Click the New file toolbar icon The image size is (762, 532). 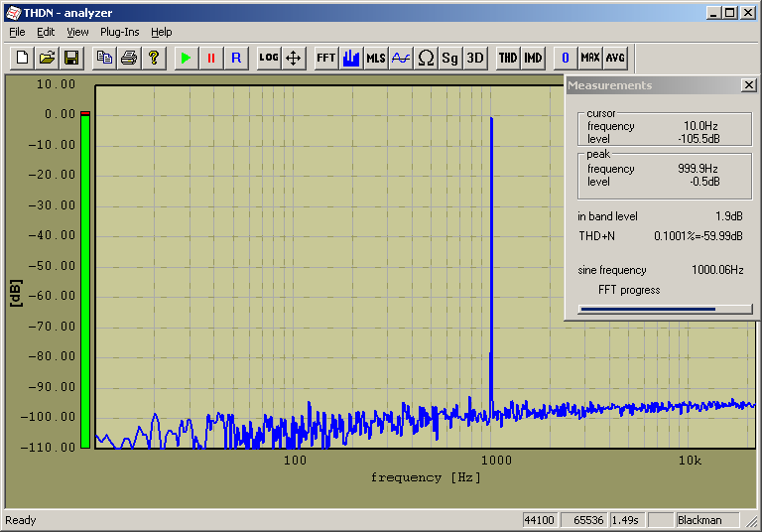pos(22,58)
